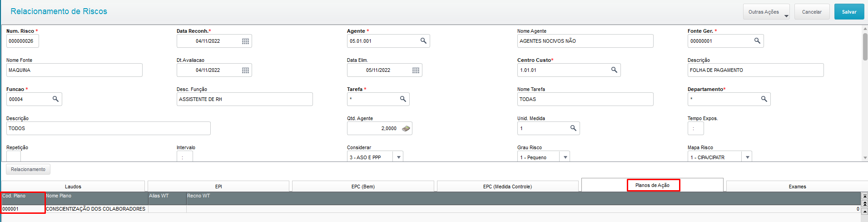Switch to Laudos tab
The image size is (868, 222).
point(73,187)
